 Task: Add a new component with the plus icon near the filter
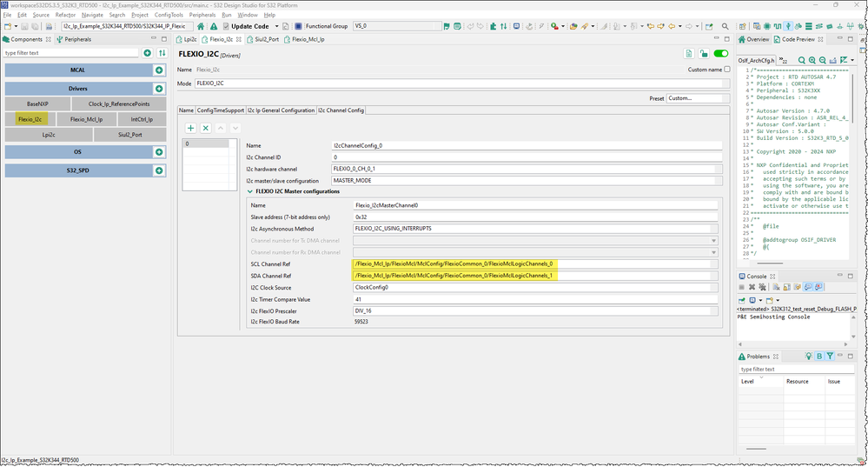pos(147,53)
